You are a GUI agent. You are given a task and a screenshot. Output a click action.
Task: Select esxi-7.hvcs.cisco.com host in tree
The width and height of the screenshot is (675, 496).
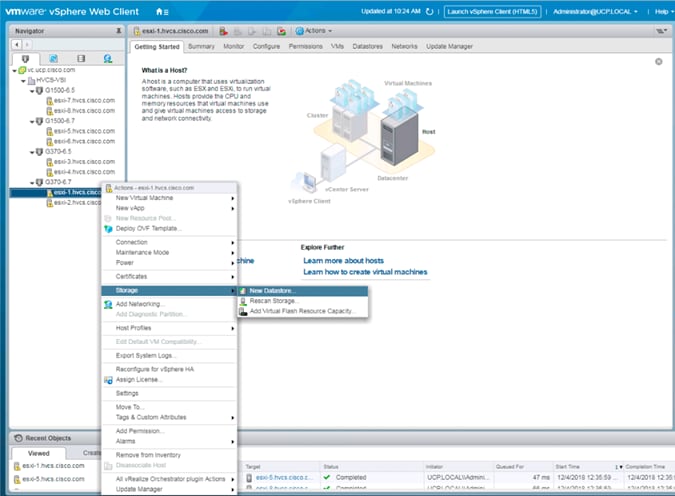tap(84, 101)
